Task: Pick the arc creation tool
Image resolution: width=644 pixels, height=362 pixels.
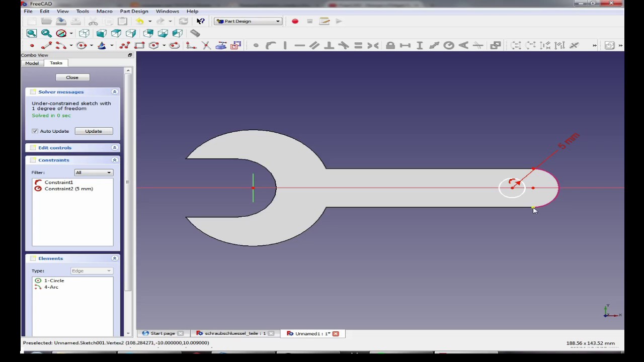Action: pos(60,46)
